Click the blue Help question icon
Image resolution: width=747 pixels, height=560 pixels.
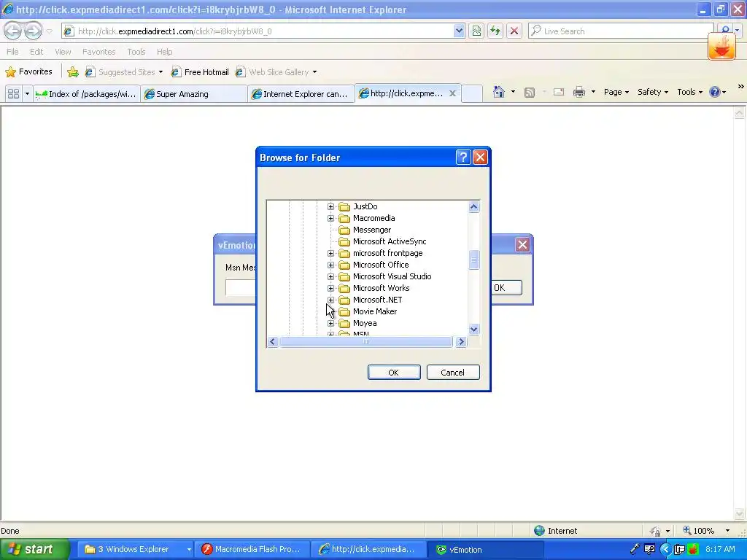click(715, 92)
